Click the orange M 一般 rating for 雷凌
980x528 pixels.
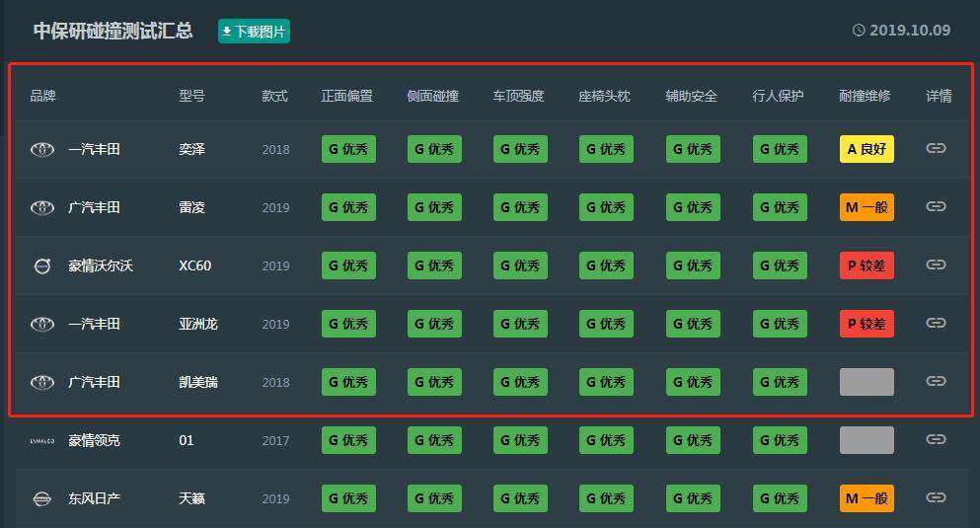[867, 207]
